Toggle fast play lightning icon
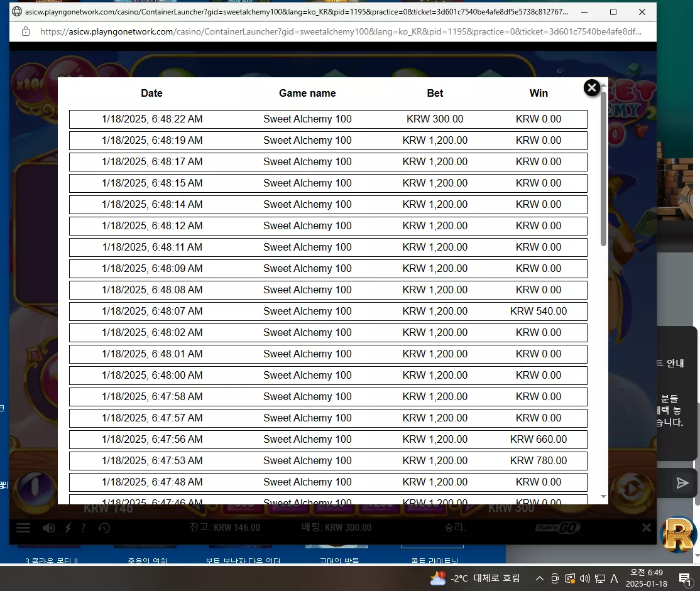The height and width of the screenshot is (591, 700). pos(68,528)
